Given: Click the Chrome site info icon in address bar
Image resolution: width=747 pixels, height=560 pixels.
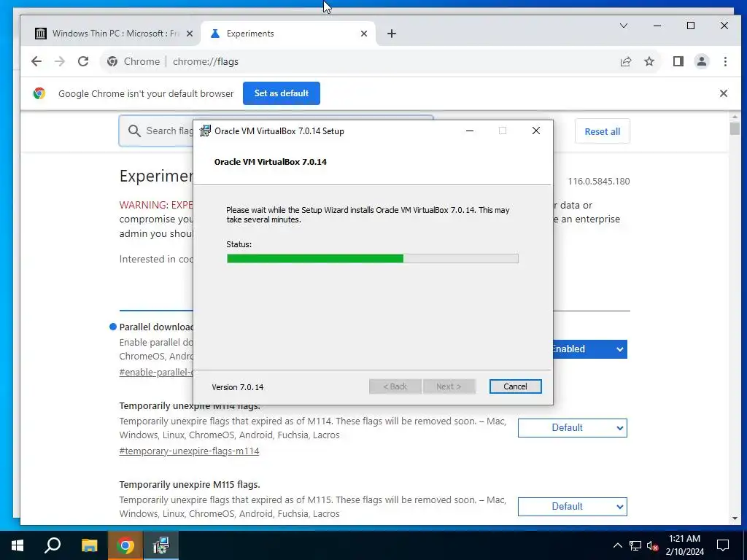Looking at the screenshot, I should (x=112, y=61).
